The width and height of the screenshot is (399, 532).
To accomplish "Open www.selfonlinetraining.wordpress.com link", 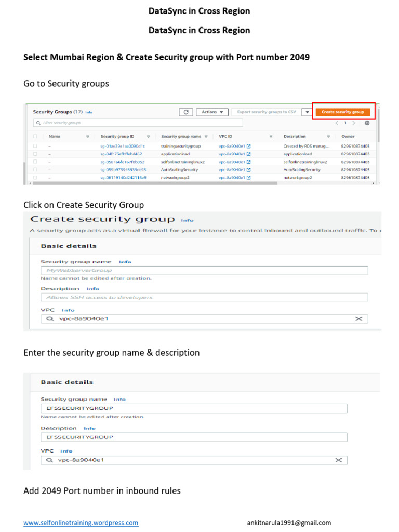I will [81, 523].
